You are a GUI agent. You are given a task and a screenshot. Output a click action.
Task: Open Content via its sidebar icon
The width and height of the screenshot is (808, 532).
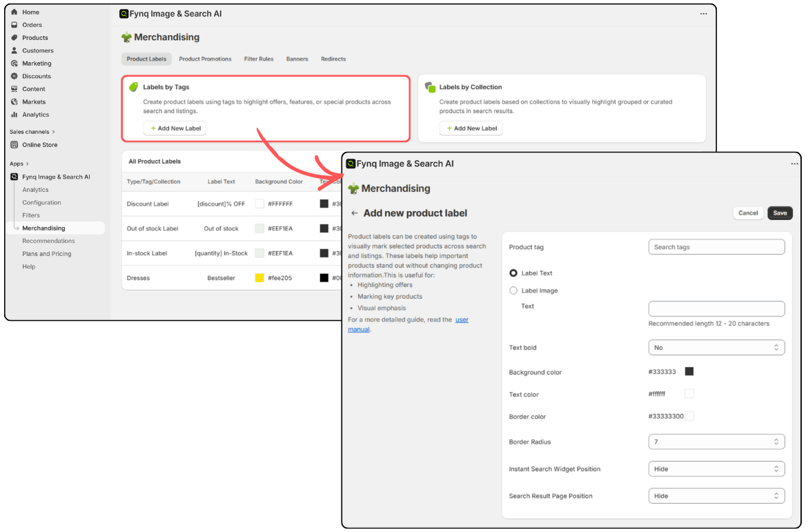[14, 88]
